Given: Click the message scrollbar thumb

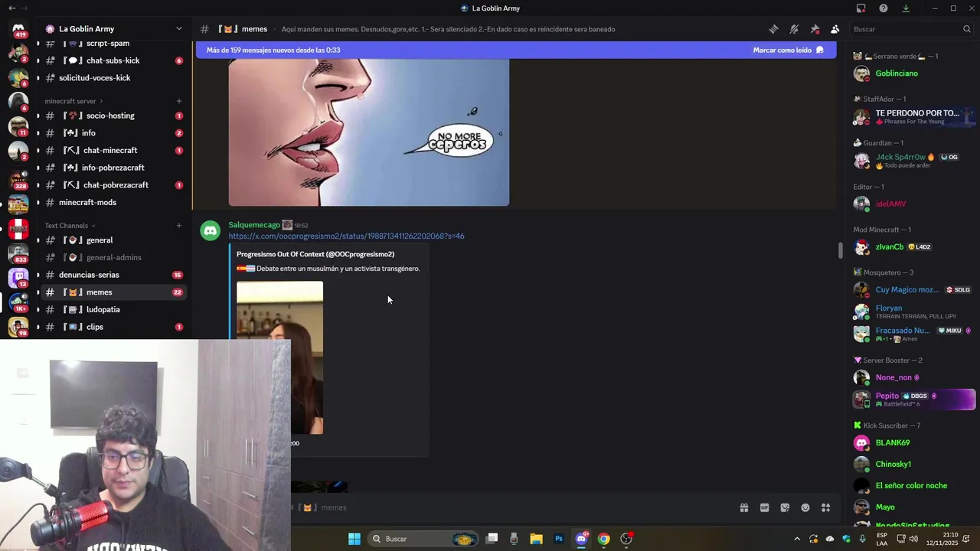Looking at the screenshot, I should (x=840, y=250).
